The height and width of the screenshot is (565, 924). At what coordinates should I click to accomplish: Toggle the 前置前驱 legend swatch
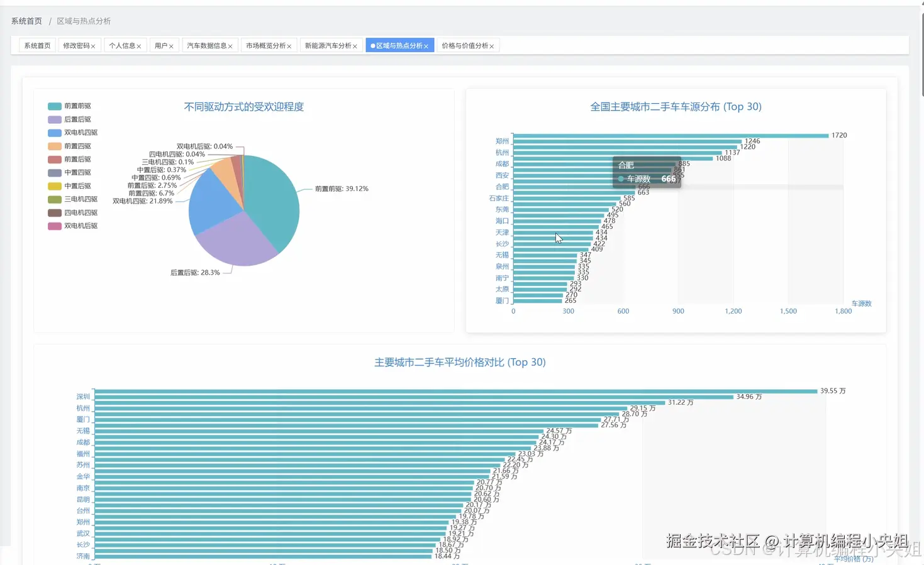coord(55,106)
